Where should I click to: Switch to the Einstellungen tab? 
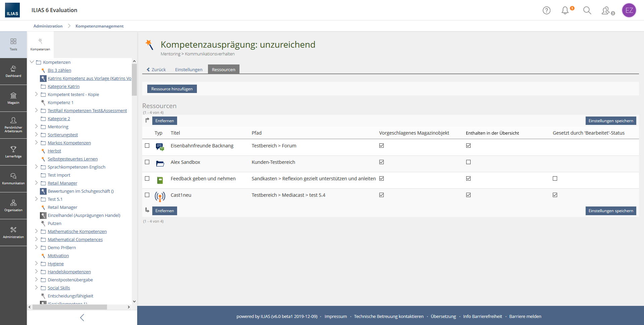point(189,69)
